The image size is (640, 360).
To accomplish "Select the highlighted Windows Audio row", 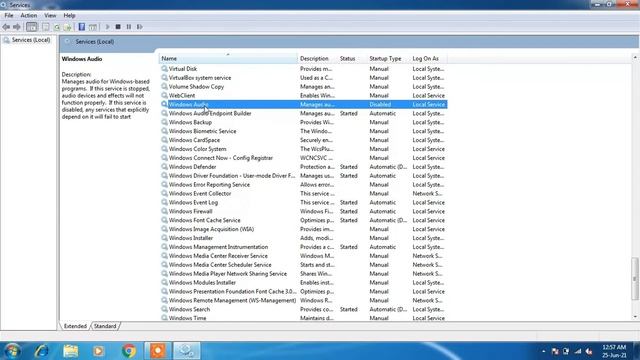I will point(303,104).
